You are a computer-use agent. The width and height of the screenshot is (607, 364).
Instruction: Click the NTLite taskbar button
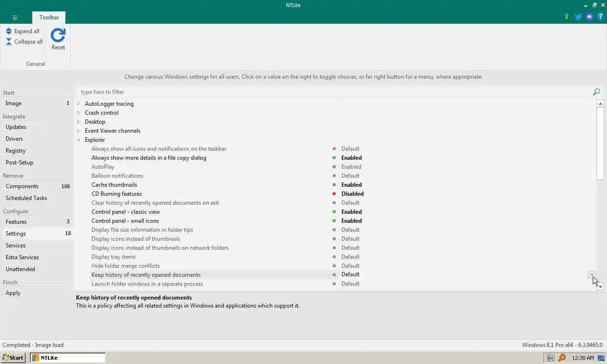68,358
